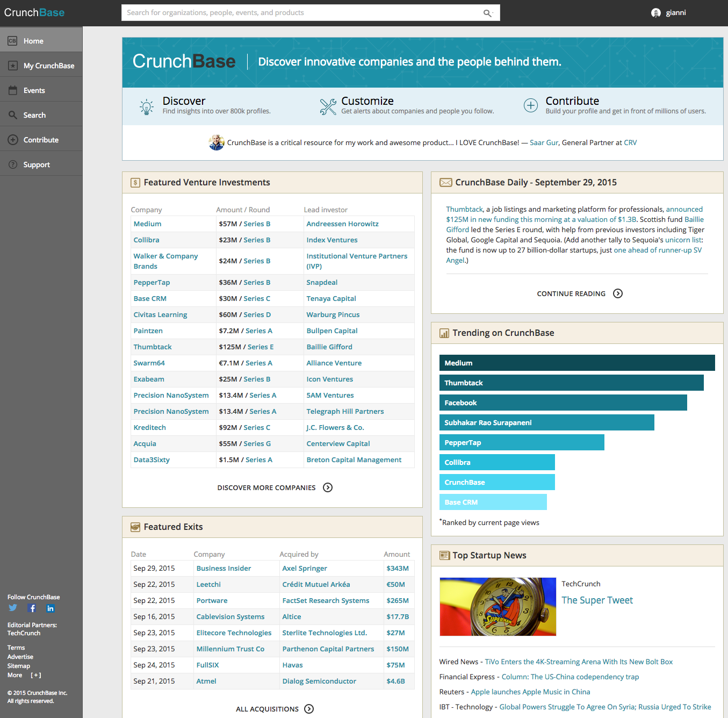Image resolution: width=728 pixels, height=718 pixels.
Task: Open CrunchBase LinkedIn page icon
Action: [51, 608]
